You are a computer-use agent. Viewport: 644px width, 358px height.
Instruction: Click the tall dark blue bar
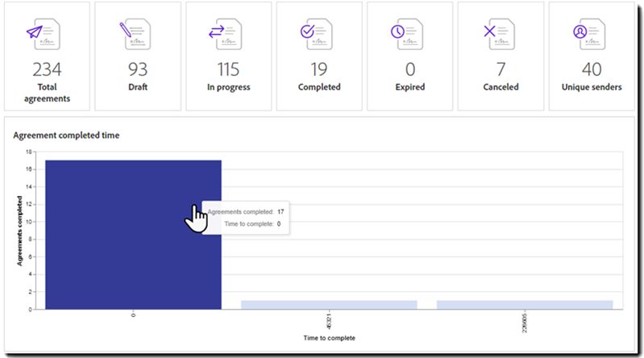point(133,235)
